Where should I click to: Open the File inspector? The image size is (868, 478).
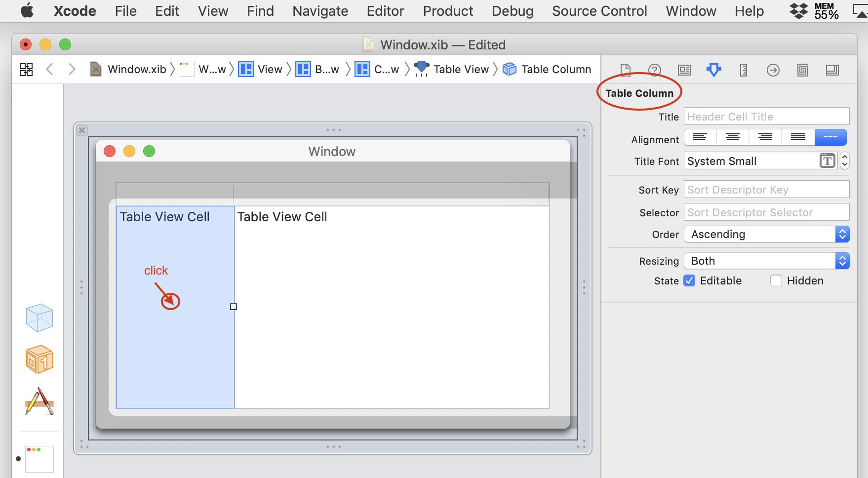[626, 70]
